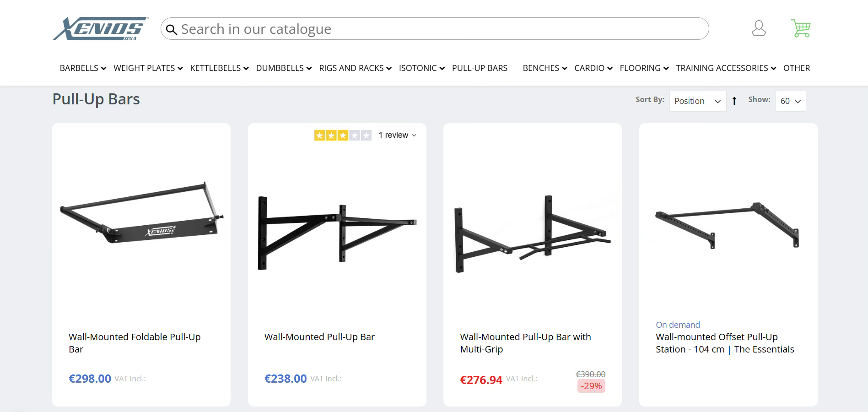
Task: Click the three-star rating badge
Action: coord(343,136)
